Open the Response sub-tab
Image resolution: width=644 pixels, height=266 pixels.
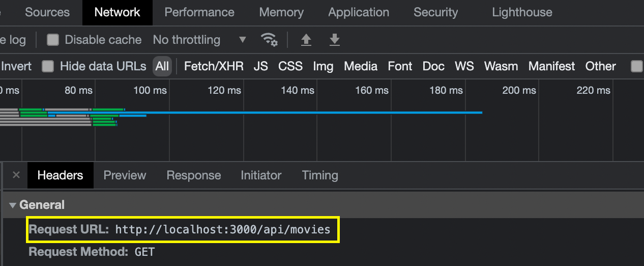[x=194, y=175]
